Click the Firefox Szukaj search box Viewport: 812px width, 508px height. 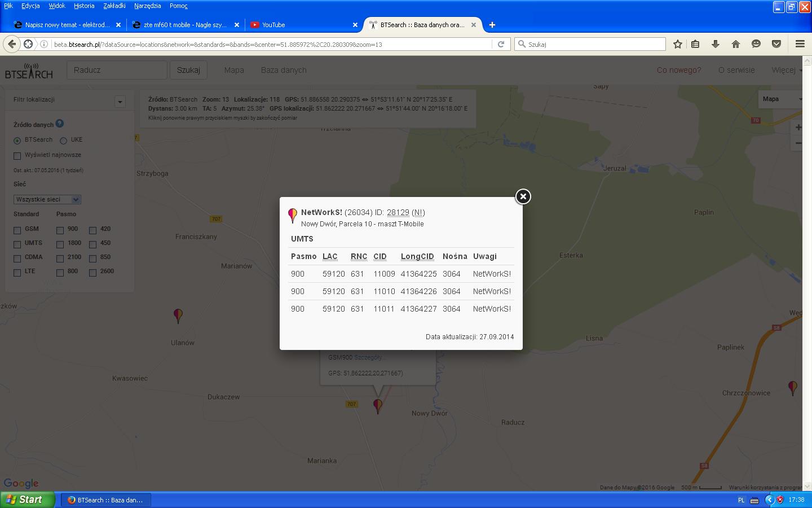(590, 44)
